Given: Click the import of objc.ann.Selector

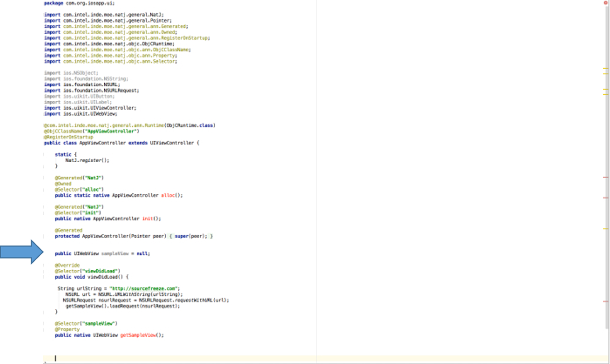Looking at the screenshot, I should pyautogui.click(x=111, y=61).
